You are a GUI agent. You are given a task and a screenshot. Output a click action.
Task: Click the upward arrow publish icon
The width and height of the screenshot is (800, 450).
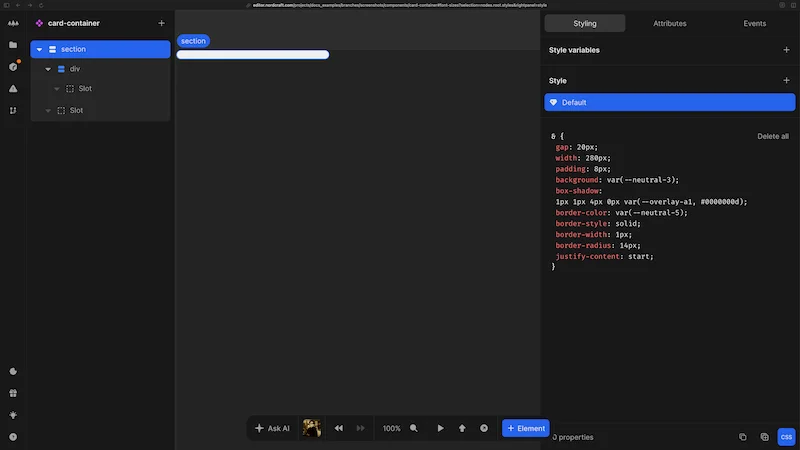[462, 428]
